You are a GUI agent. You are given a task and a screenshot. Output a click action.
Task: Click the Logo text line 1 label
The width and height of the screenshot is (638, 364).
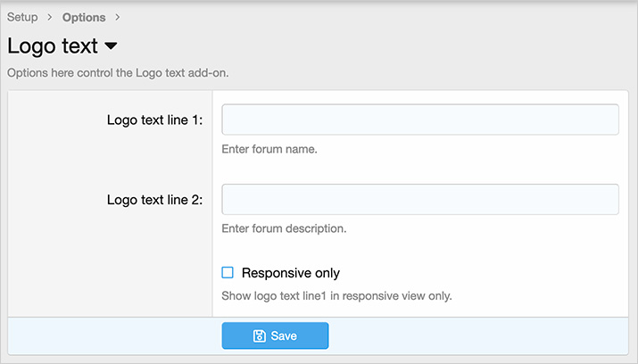(x=154, y=120)
